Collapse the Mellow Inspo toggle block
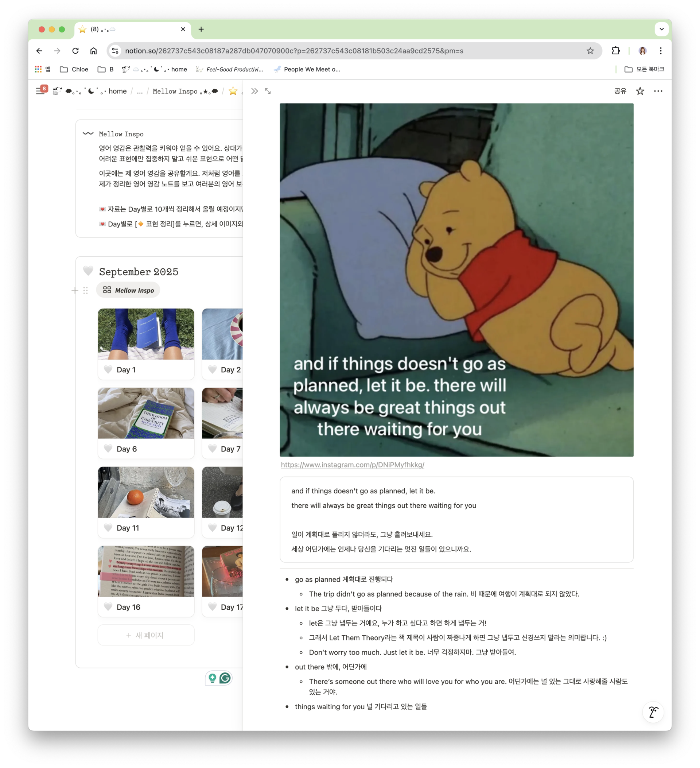 [88, 134]
